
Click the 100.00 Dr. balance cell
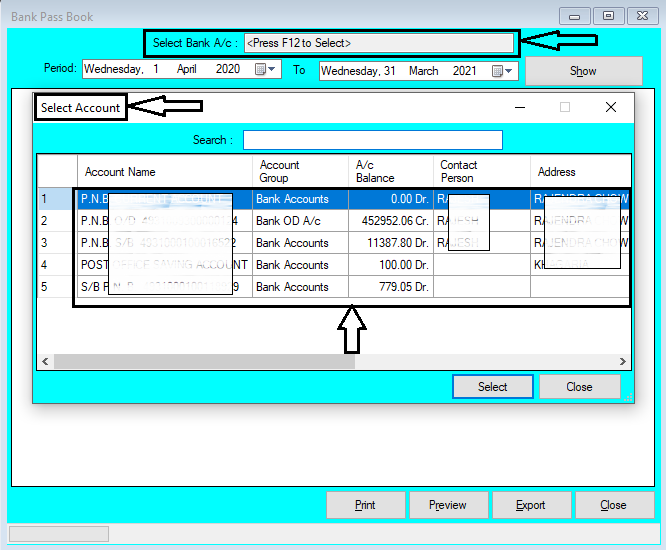click(391, 265)
